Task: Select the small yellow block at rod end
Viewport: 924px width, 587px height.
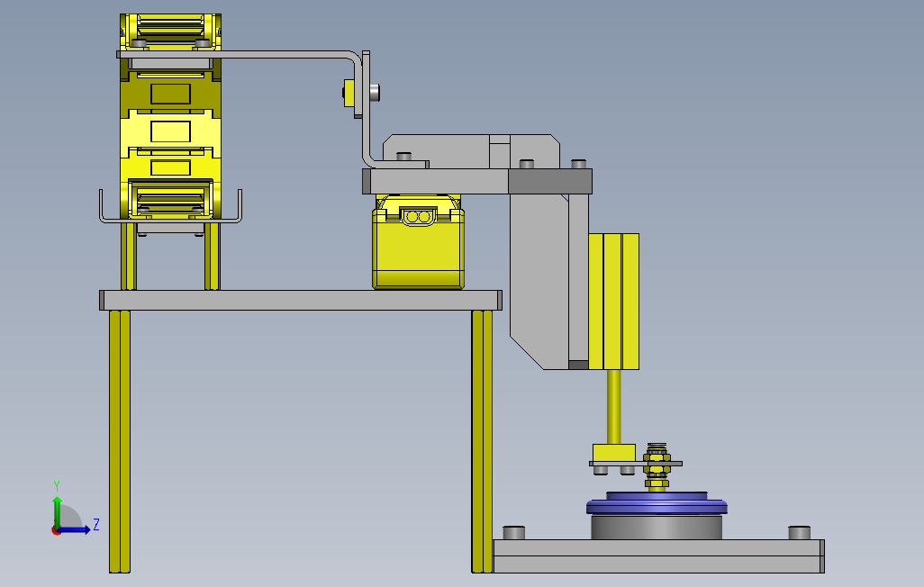Action: 613,453
